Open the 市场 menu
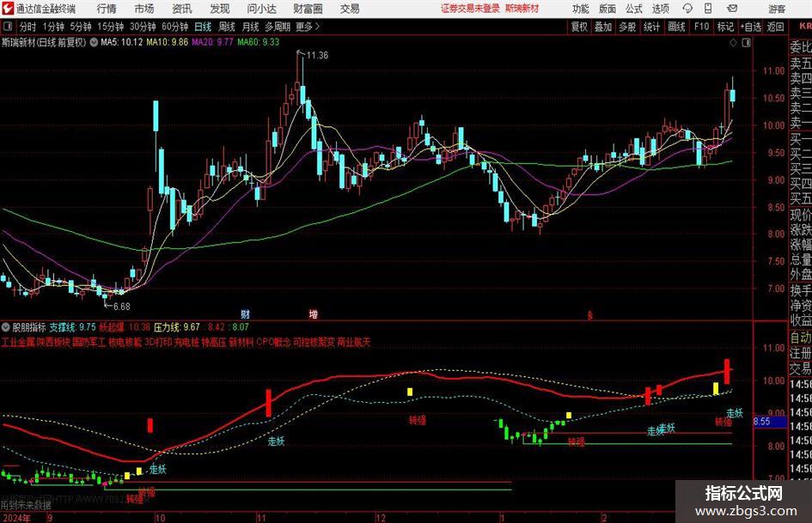Viewport: 812px width, 523px height. 144,9
